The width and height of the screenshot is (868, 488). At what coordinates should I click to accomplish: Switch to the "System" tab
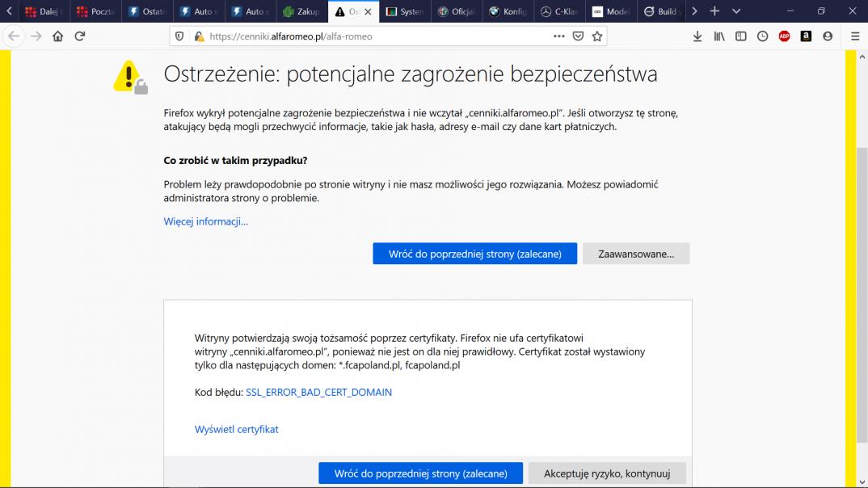(405, 11)
